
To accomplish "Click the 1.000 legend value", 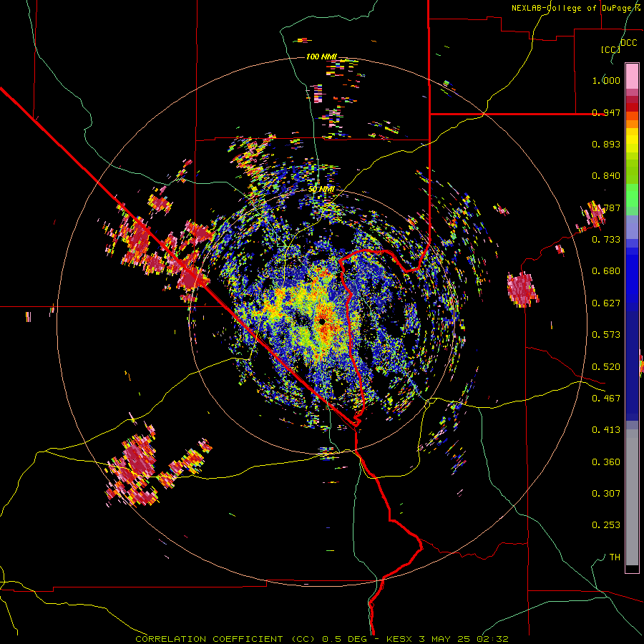I will 606,80.
